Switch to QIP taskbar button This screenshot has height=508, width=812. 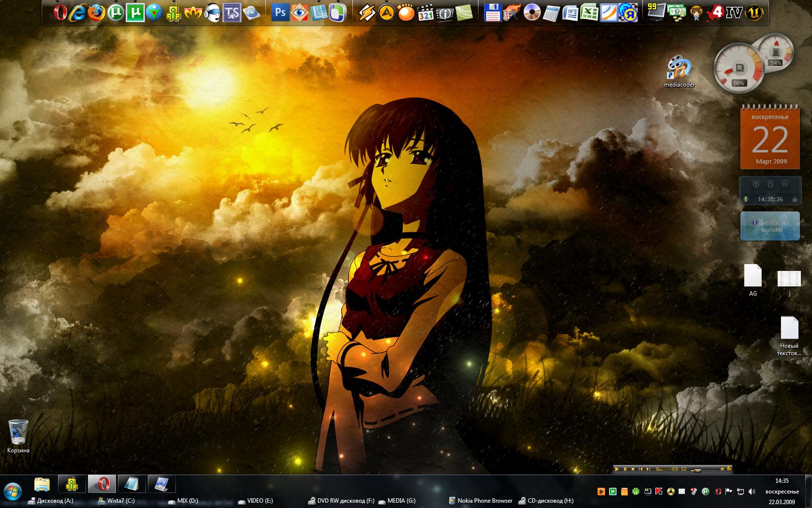click(72, 484)
